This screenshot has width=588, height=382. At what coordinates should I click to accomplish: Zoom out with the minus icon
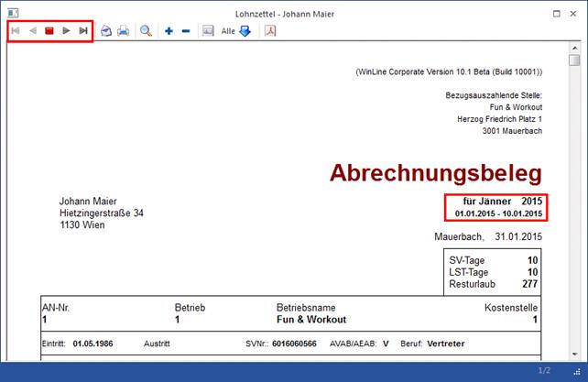point(185,31)
